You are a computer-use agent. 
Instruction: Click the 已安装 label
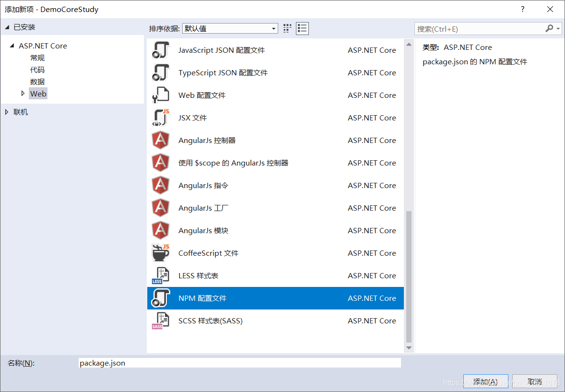pyautogui.click(x=24, y=27)
